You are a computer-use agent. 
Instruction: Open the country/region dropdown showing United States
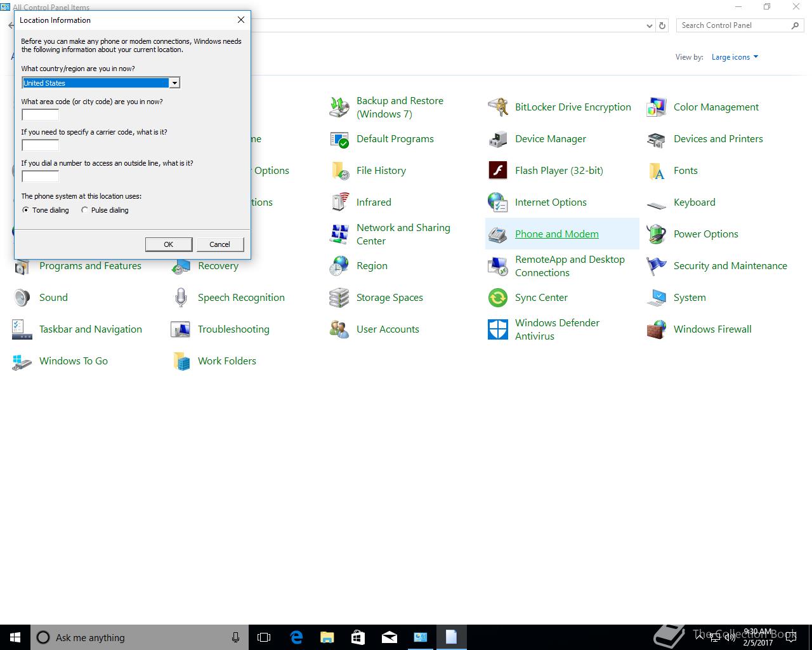(x=101, y=83)
